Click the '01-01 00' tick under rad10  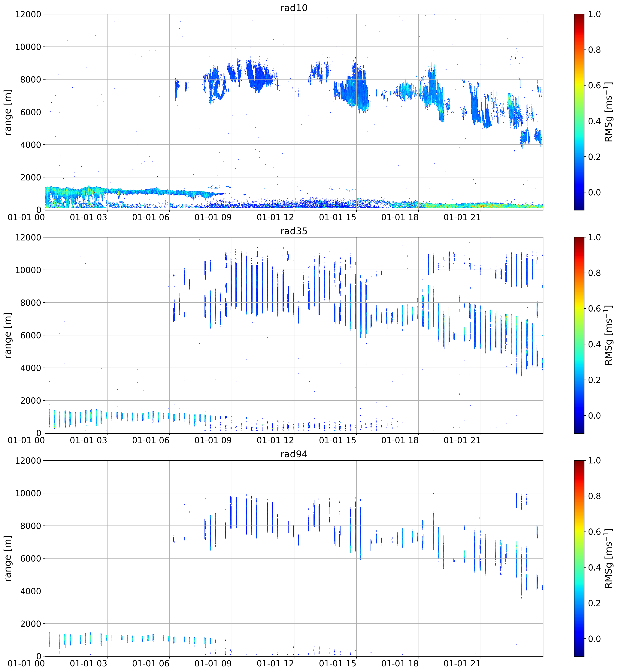point(26,217)
